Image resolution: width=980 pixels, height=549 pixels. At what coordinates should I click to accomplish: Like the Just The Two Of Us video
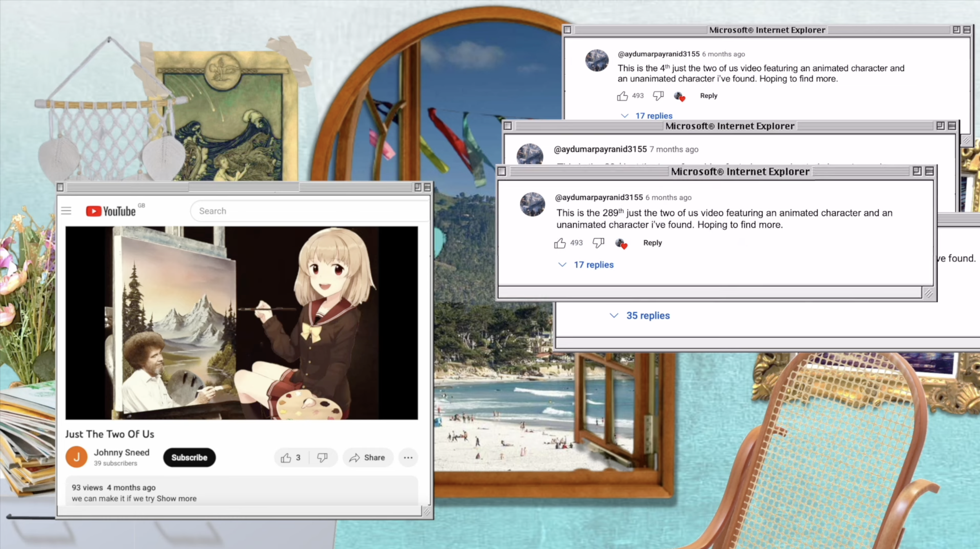tap(286, 458)
